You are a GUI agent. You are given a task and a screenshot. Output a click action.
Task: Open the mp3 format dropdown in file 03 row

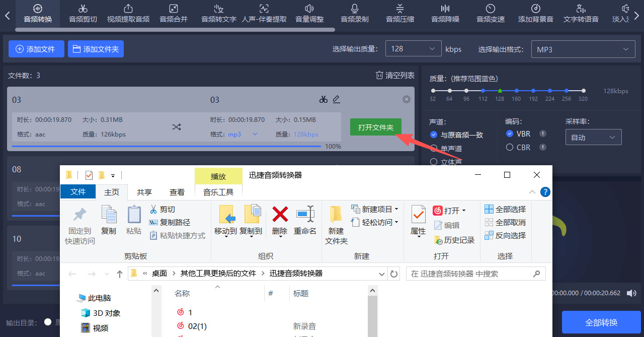point(255,134)
